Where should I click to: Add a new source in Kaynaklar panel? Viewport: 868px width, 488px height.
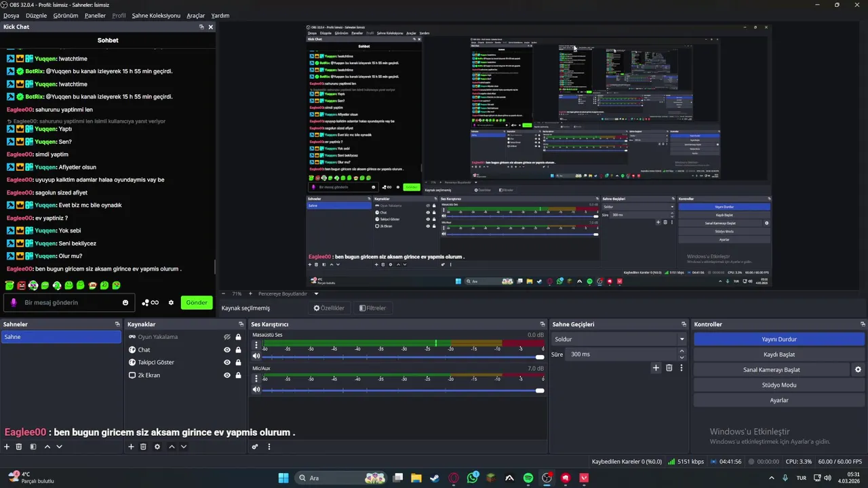pos(131,447)
